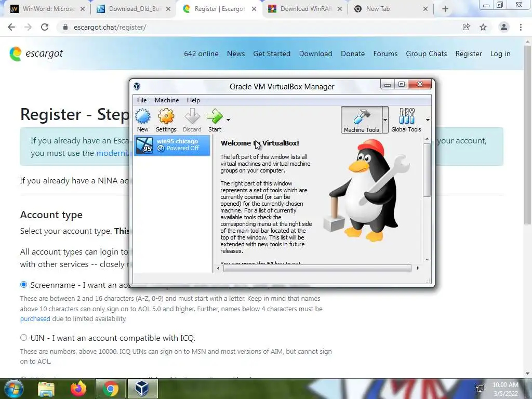The image size is (532, 399).
Task: Open Help menu in VirtualBox
Action: pos(193,100)
